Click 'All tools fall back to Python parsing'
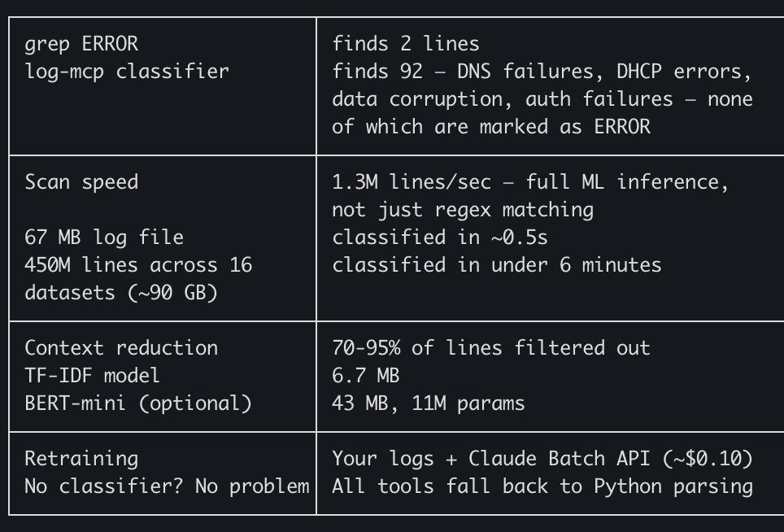784x532 pixels. coord(542,486)
